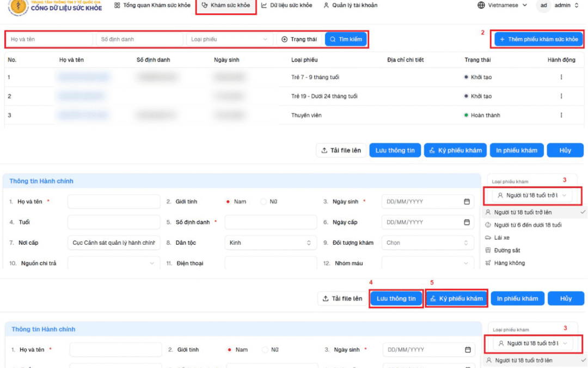Click upper form's 1. Họ và tên input
The width and height of the screenshot is (588, 368).
[114, 202]
